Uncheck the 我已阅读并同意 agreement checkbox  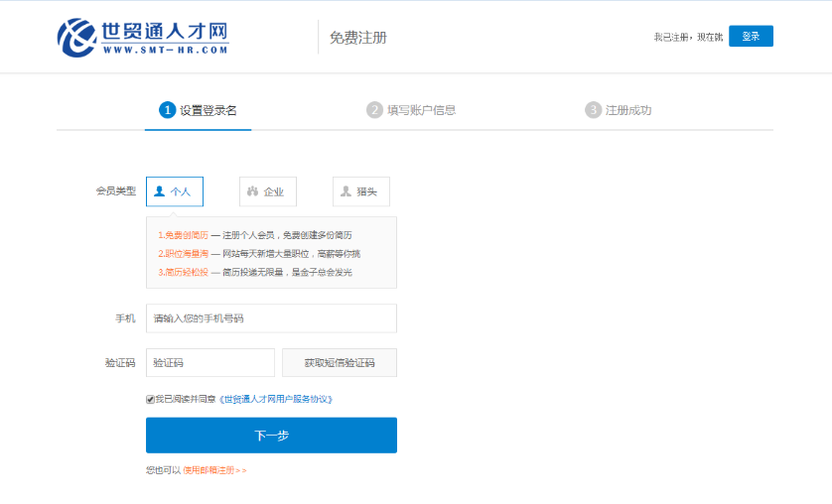(x=150, y=399)
